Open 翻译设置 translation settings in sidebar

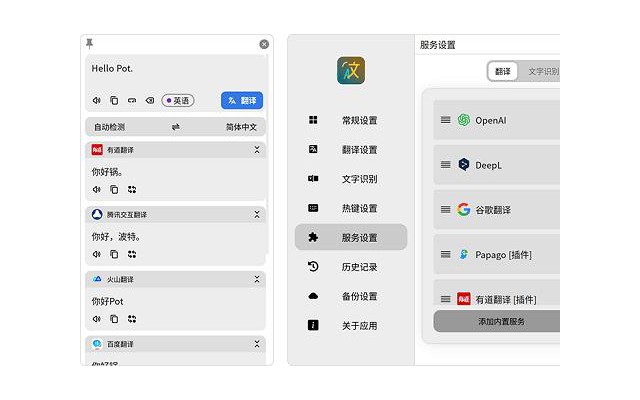click(351, 149)
